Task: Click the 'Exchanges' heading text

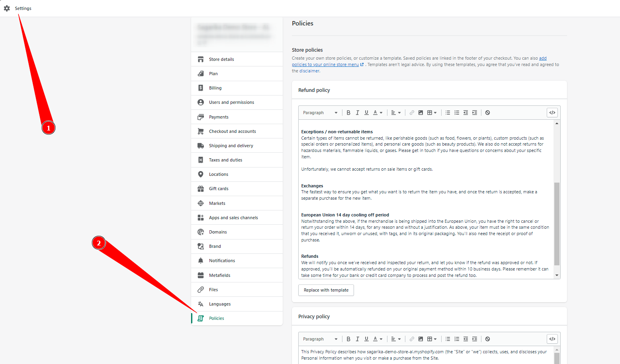Action: coord(312,186)
